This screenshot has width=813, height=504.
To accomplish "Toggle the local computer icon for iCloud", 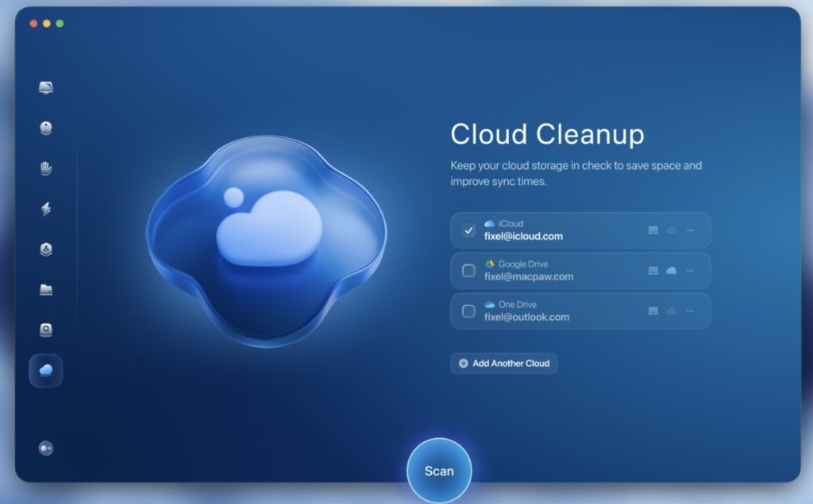I will tap(653, 230).
